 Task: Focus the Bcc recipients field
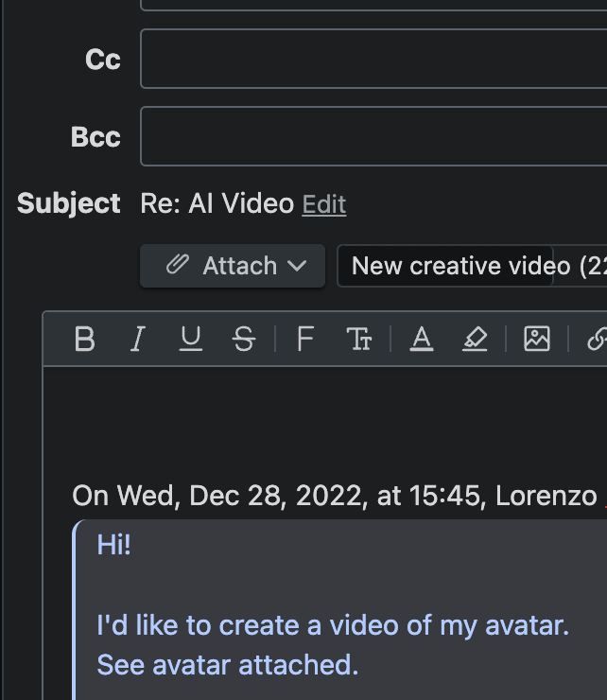(x=373, y=136)
